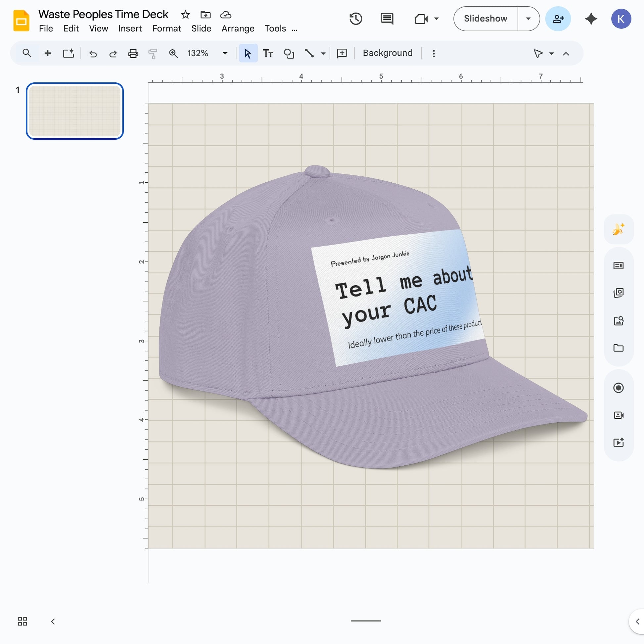Open the Slideshow options dropdown arrow
The height and width of the screenshot is (644, 644).
coord(528,19)
